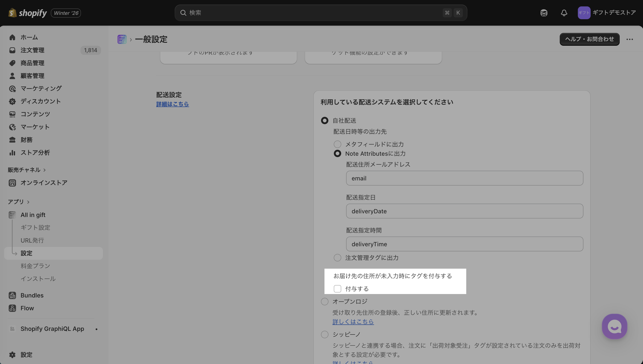Click the マーケティング target icon
The width and height of the screenshot is (643, 364).
pos(12,88)
